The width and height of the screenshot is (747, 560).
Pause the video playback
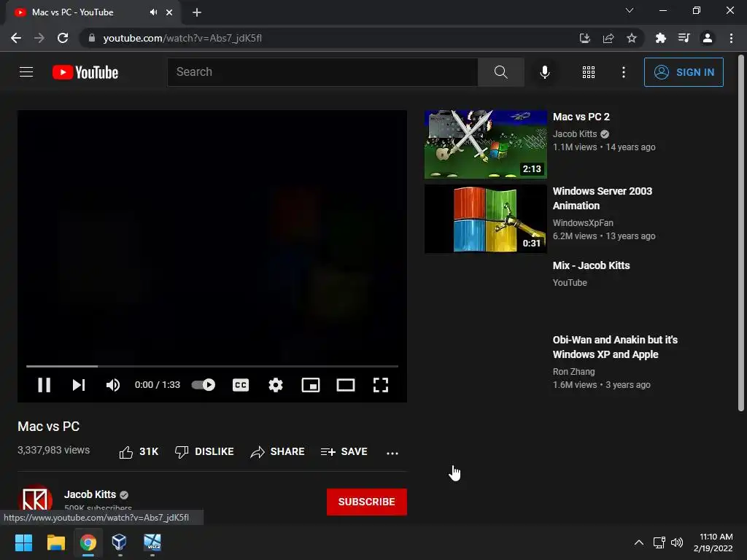click(44, 385)
